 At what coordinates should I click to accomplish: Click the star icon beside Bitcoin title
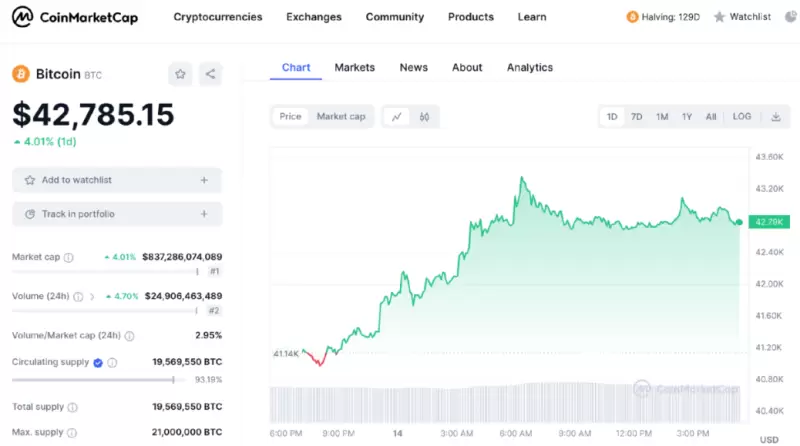point(180,74)
